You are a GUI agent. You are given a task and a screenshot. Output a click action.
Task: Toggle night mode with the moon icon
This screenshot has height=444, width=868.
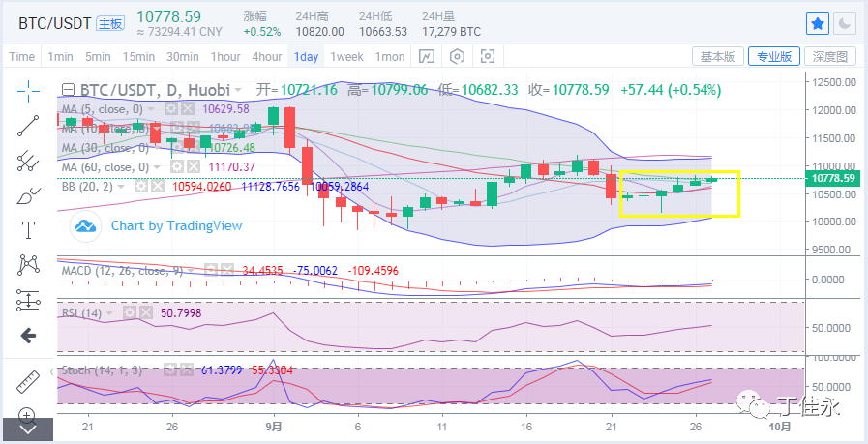tap(845, 24)
